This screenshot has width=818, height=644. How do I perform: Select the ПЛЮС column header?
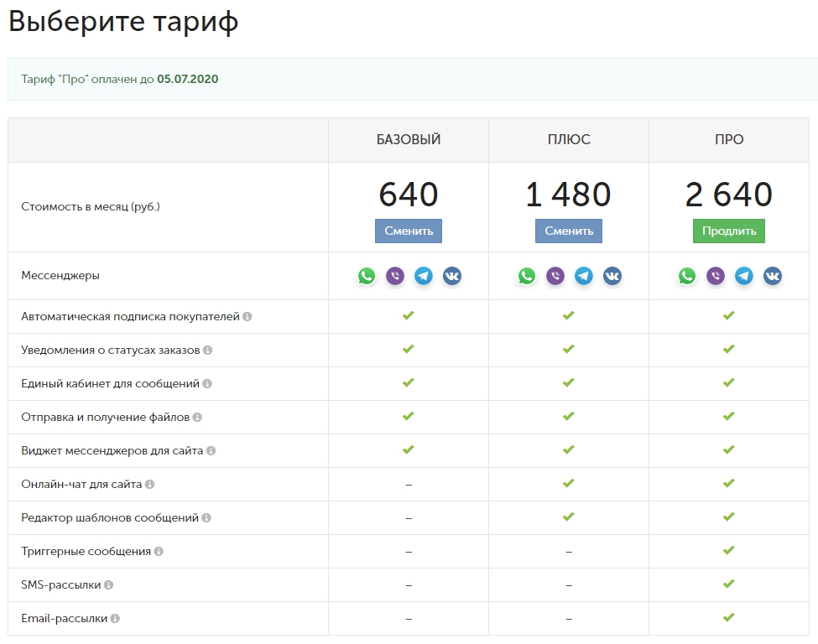coord(568,140)
